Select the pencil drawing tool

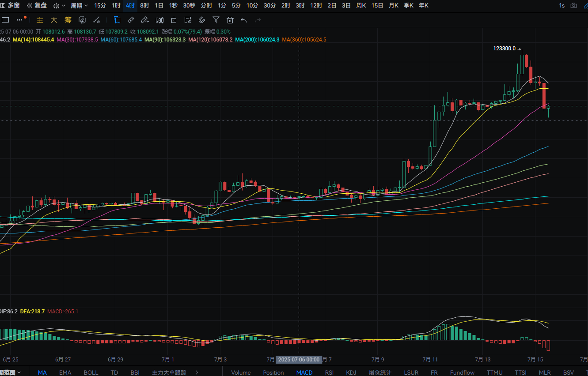(x=145, y=20)
